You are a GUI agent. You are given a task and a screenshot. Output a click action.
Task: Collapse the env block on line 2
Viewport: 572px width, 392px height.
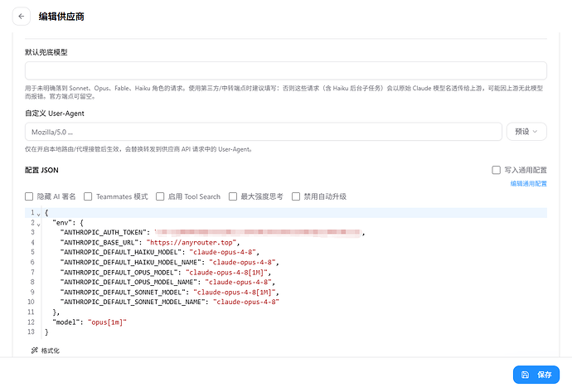click(38, 225)
